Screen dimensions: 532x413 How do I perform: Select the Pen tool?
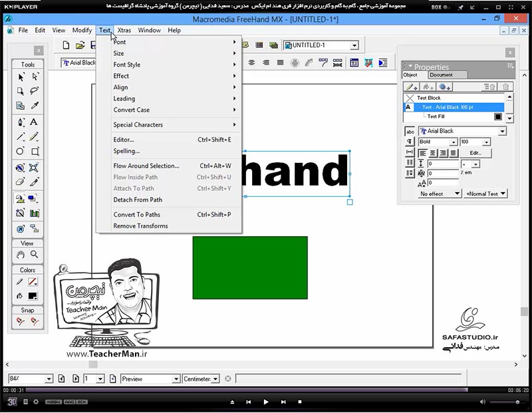(x=21, y=122)
